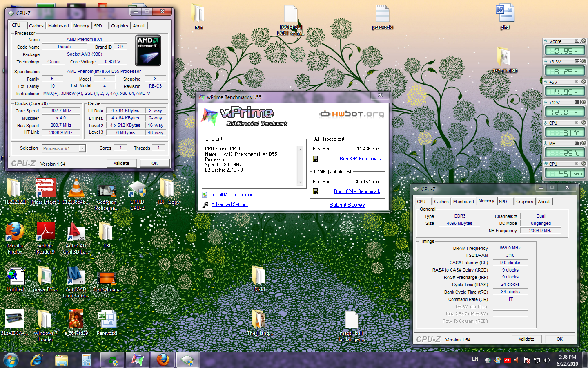
Task: Open Calculator from the taskbar
Action: [87, 360]
